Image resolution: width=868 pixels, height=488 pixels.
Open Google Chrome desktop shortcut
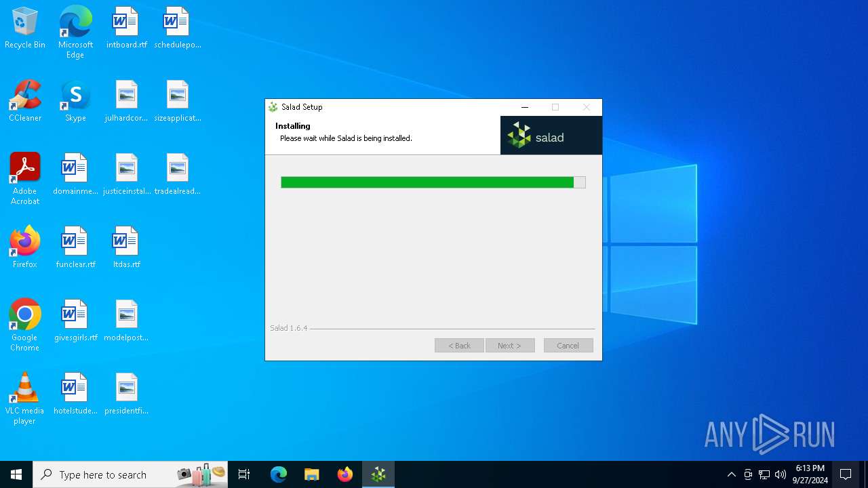[x=25, y=325]
